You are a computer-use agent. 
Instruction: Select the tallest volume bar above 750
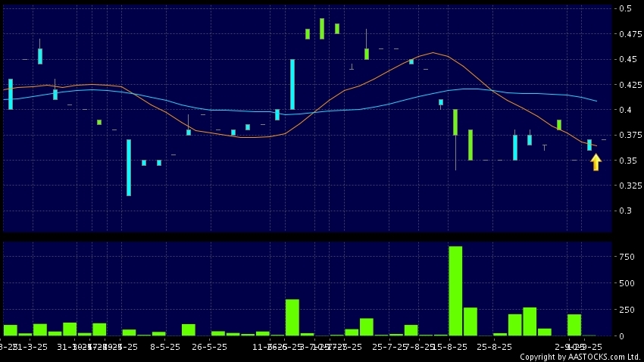tap(455, 291)
